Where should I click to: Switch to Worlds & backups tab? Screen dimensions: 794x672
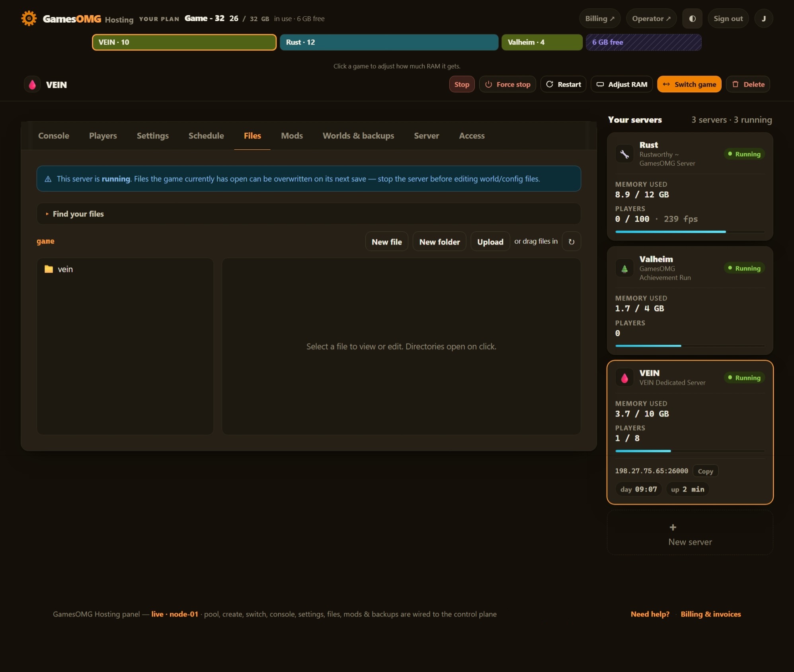(x=358, y=136)
